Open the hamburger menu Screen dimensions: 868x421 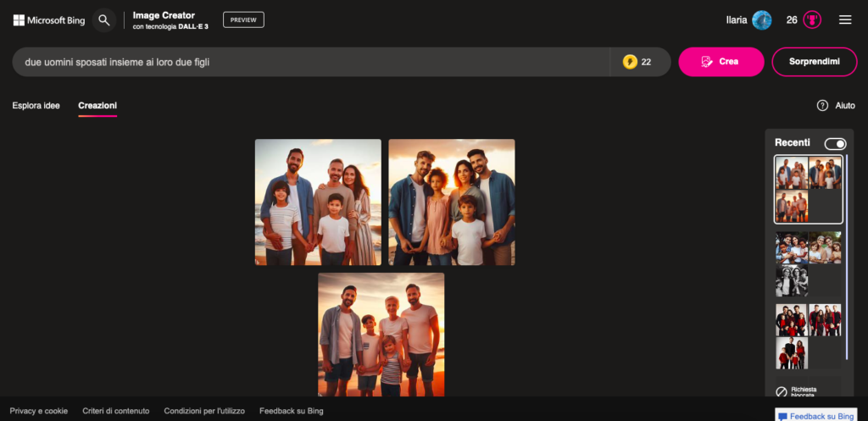coord(845,20)
